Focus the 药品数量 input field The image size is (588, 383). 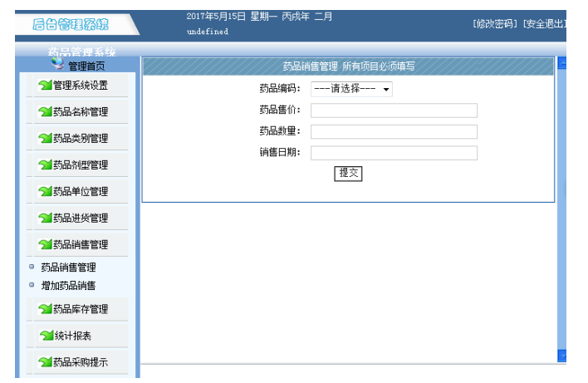[394, 131]
